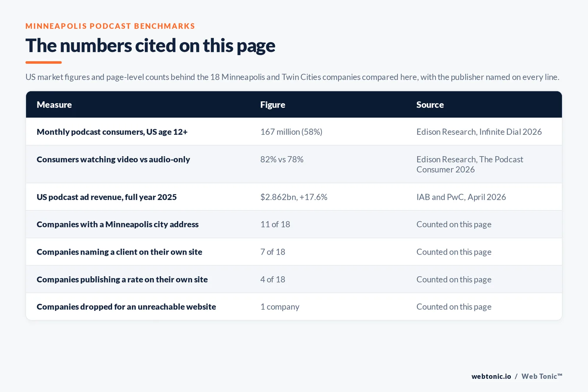Screen dimensions: 588x392
Task: Click the 167 million (58%) figure
Action: 291,132
